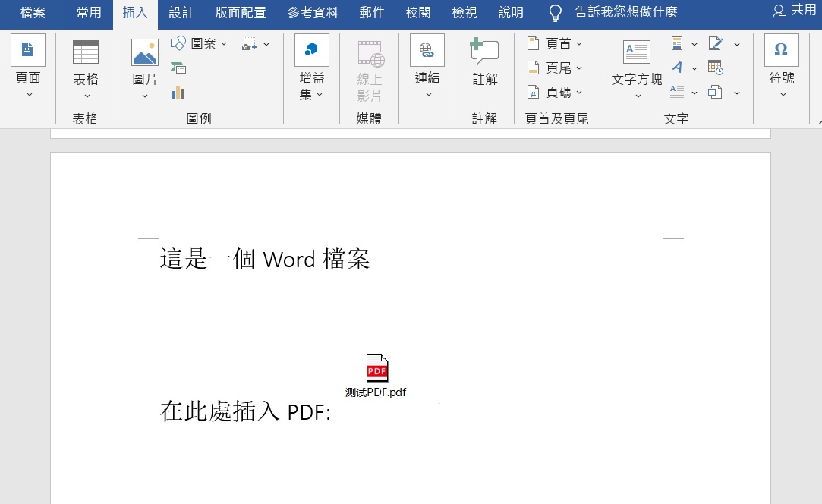Click the text line 這是一個 Word 檔案
This screenshot has width=822, height=504.
[x=265, y=259]
